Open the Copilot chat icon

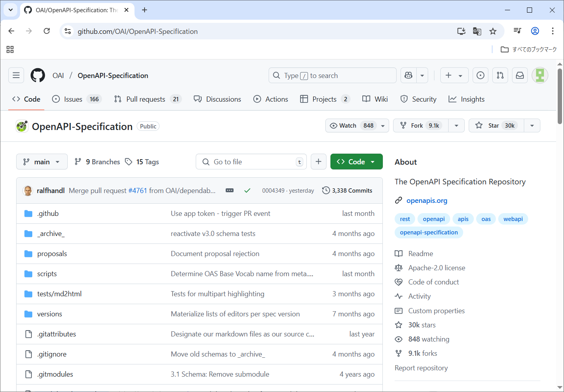409,75
